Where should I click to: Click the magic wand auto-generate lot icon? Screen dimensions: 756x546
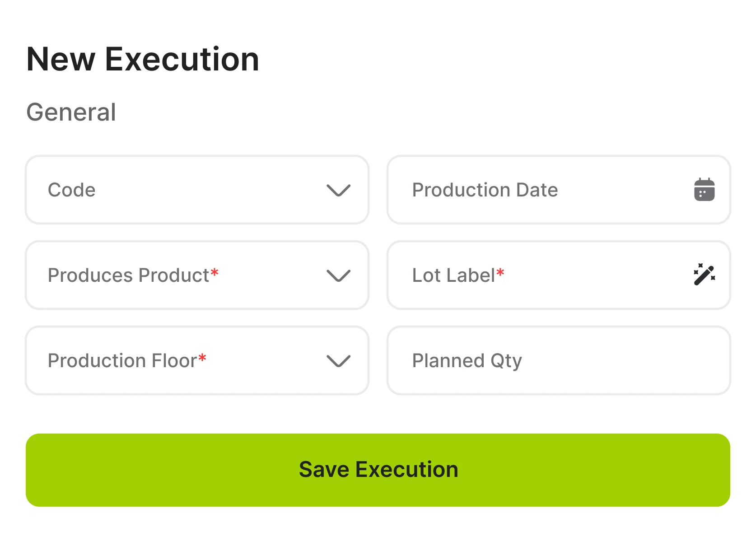pyautogui.click(x=704, y=275)
